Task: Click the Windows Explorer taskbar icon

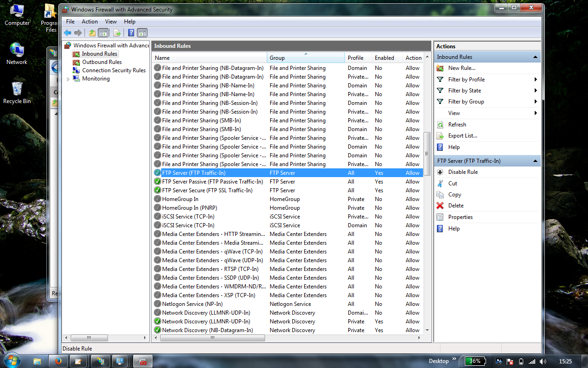Action: [x=37, y=361]
